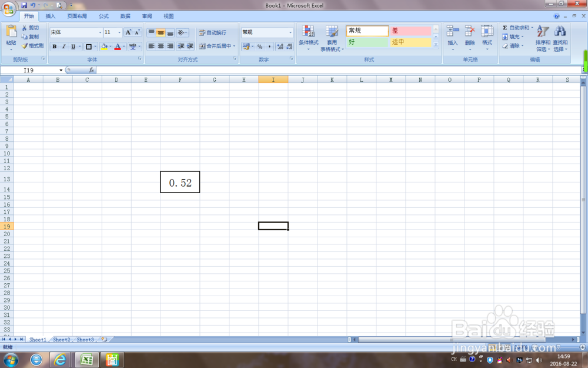Switch to the 视图 ribbon tab
The width and height of the screenshot is (588, 368).
pos(168,16)
